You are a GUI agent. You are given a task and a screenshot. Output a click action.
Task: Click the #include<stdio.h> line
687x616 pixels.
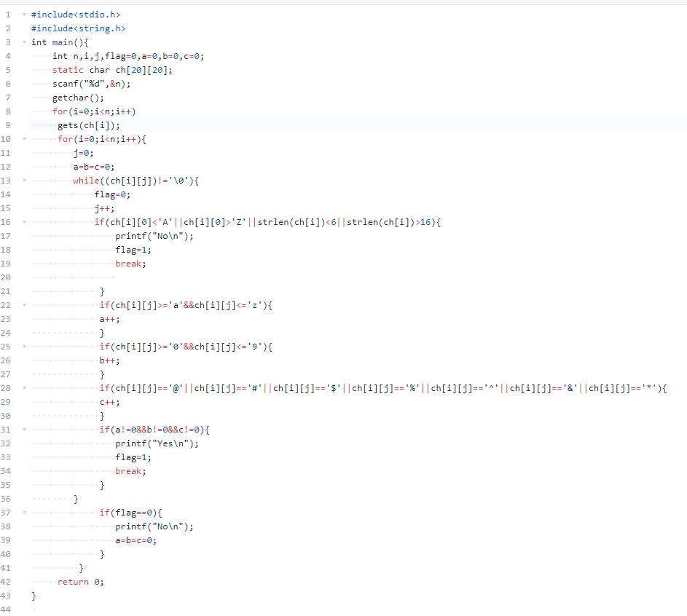pos(76,15)
